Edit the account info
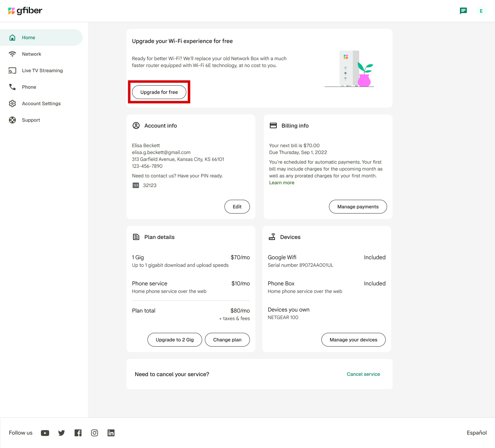This screenshot has width=495, height=448. (237, 207)
